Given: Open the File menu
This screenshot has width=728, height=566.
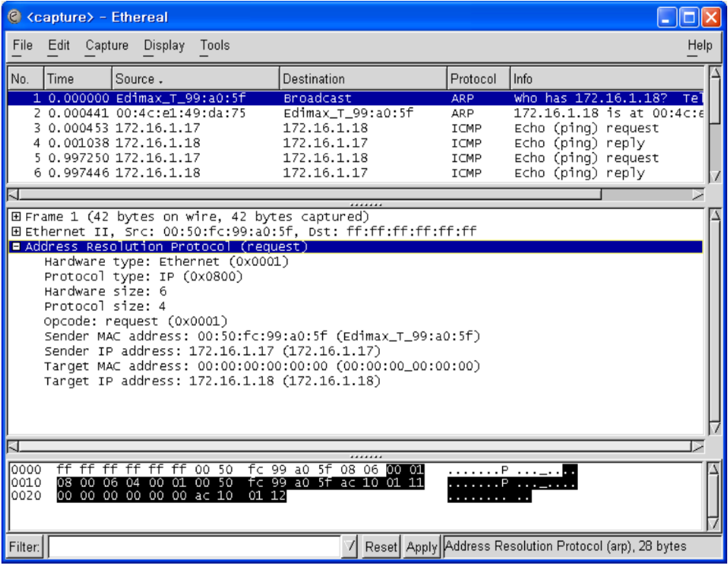Looking at the screenshot, I should pyautogui.click(x=22, y=46).
